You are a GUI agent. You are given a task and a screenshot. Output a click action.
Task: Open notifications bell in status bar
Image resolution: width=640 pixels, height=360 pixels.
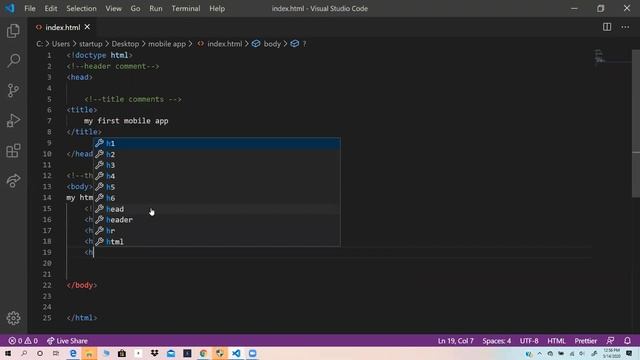627,341
